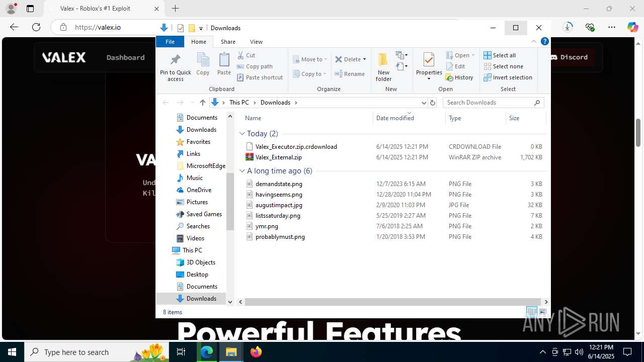This screenshot has height=362, width=644.
Task: Click the Copy ribbon icon
Action: [203, 60]
